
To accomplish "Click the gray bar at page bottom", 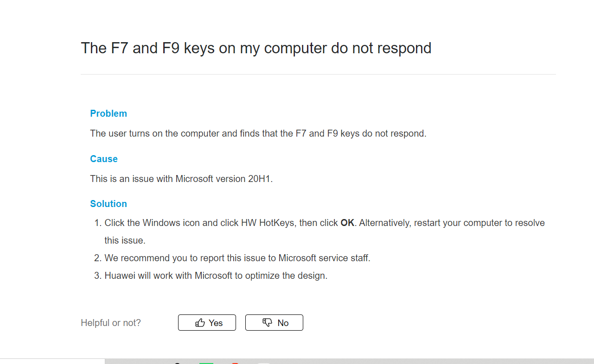I will point(417,361).
